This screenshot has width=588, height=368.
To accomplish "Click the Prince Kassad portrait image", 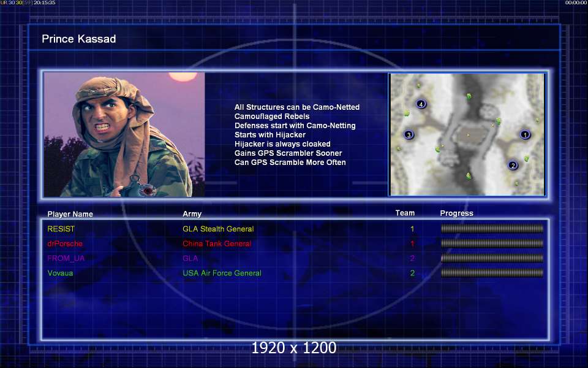I will tap(124, 134).
